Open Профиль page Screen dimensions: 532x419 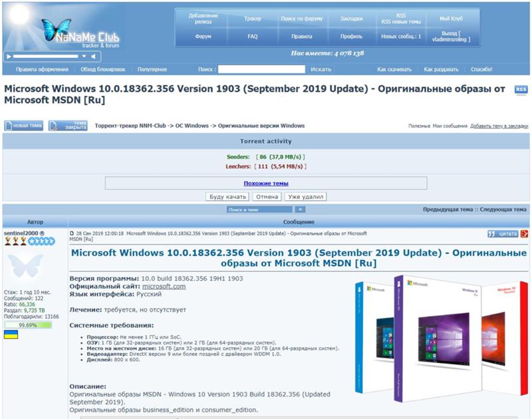click(x=352, y=37)
